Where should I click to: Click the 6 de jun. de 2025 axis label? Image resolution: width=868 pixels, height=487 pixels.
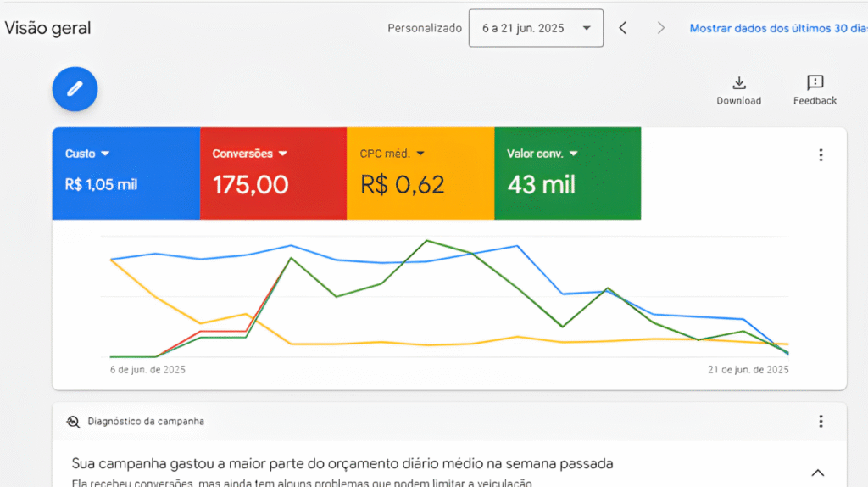pyautogui.click(x=147, y=370)
